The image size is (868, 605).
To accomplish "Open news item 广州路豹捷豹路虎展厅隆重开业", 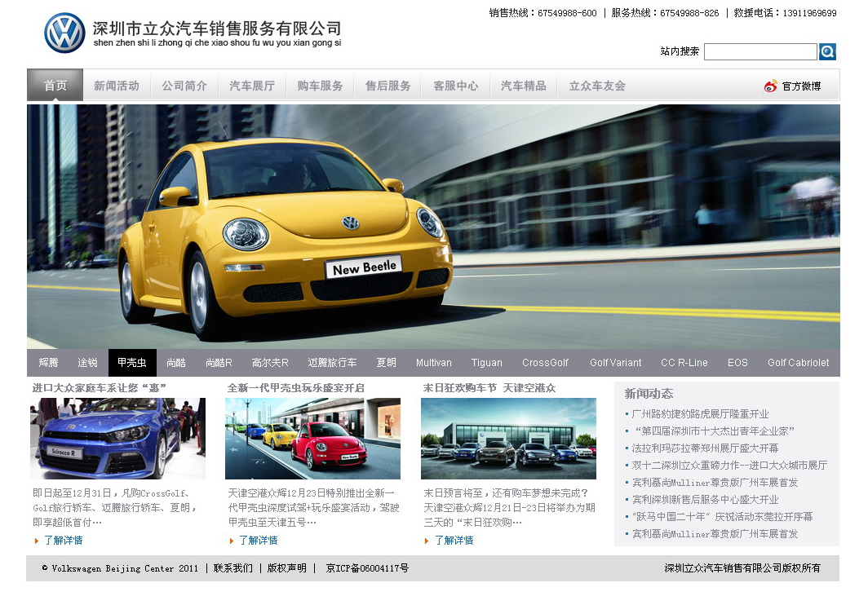I will (x=700, y=414).
